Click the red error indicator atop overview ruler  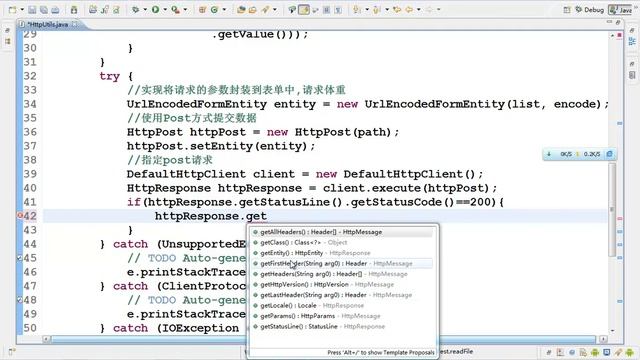(620, 36)
